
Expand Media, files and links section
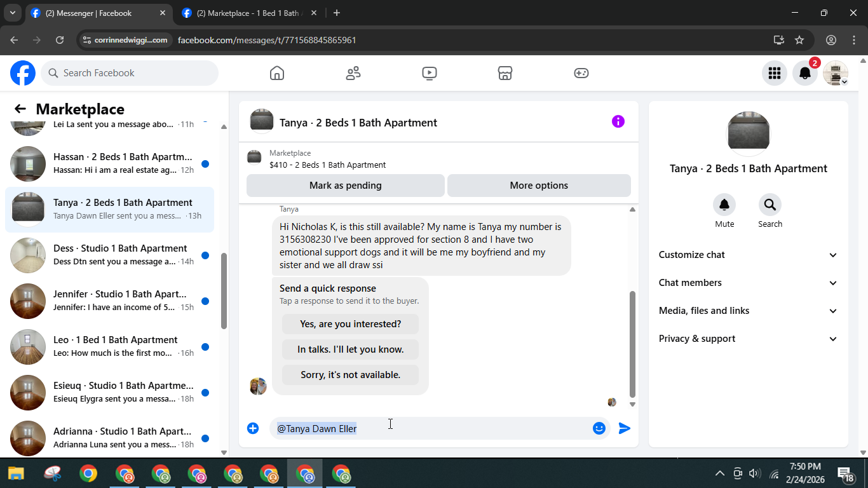[749, 311]
